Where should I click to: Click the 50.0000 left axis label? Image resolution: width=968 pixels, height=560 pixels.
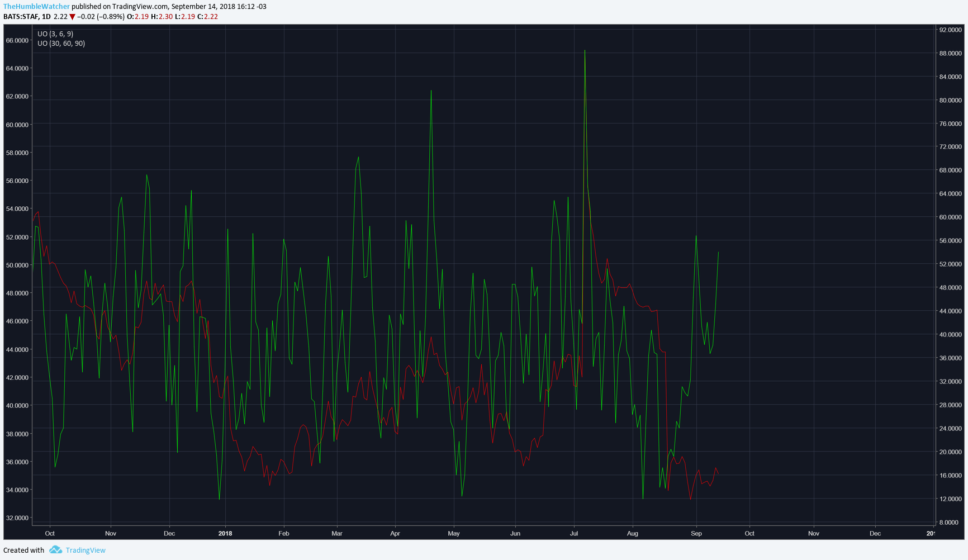click(x=17, y=265)
